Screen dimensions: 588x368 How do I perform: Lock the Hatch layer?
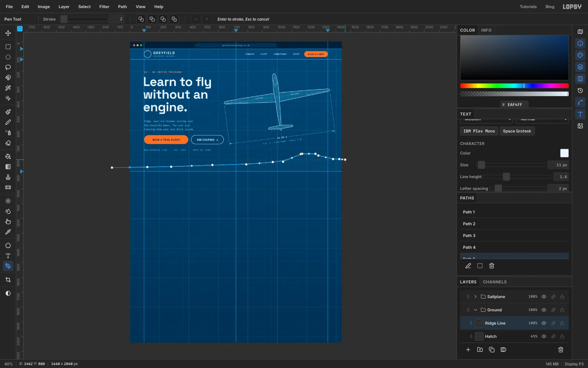point(562,336)
